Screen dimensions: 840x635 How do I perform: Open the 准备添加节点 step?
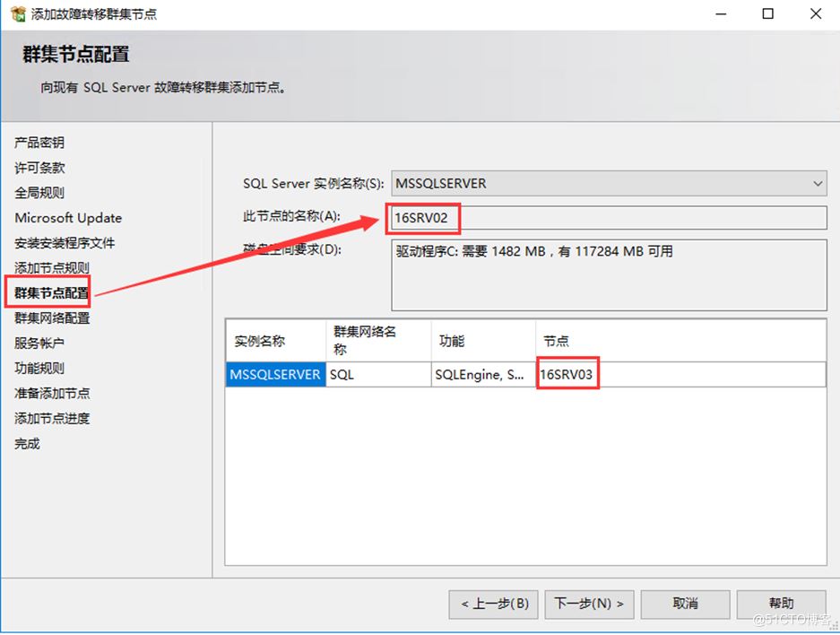[x=48, y=393]
